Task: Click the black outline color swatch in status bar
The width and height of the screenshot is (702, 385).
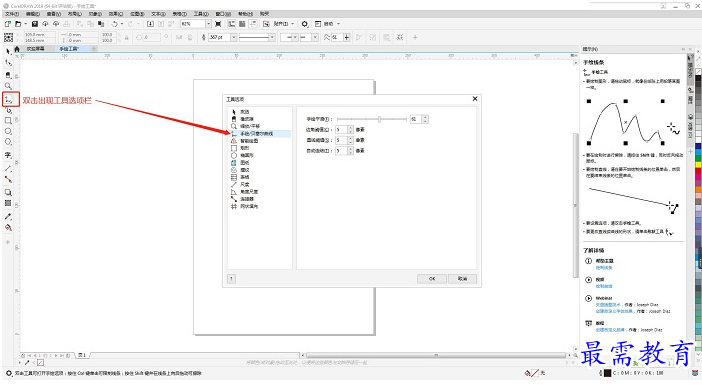Action: [x=607, y=373]
